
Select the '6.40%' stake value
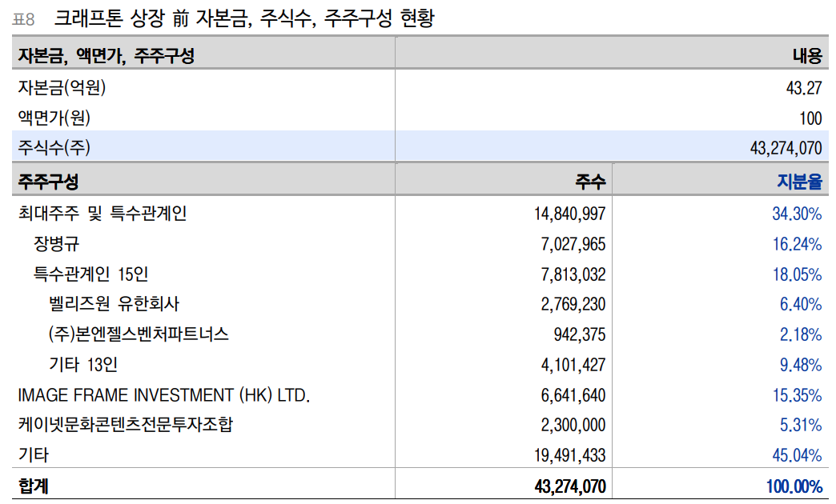point(801,305)
